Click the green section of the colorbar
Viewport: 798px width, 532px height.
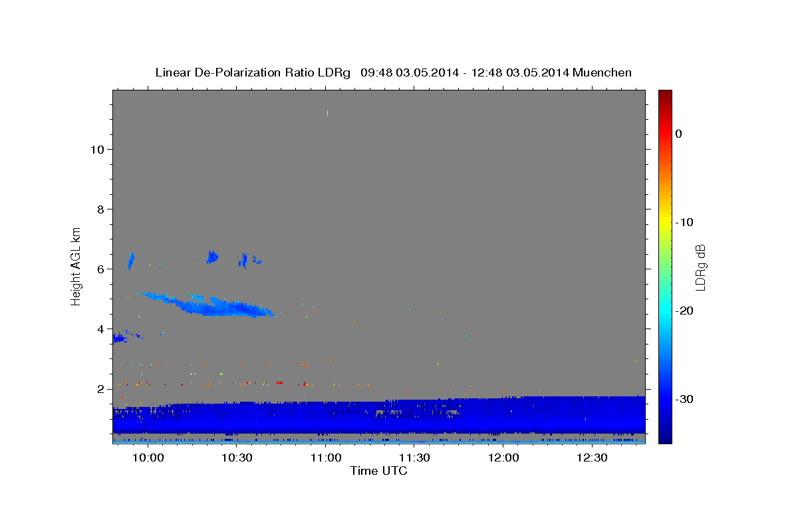coord(665,266)
